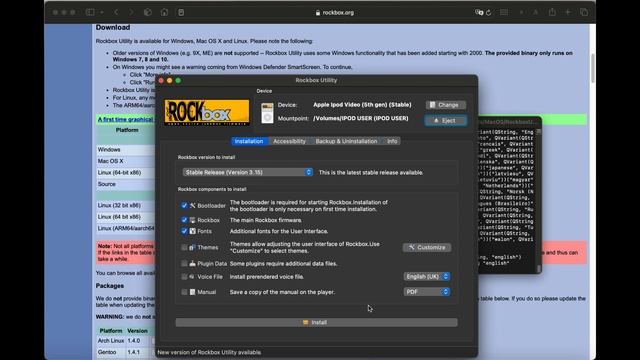The height and width of the screenshot is (360, 640).
Task: Click the Windows row in the Platform table
Action: point(125,150)
